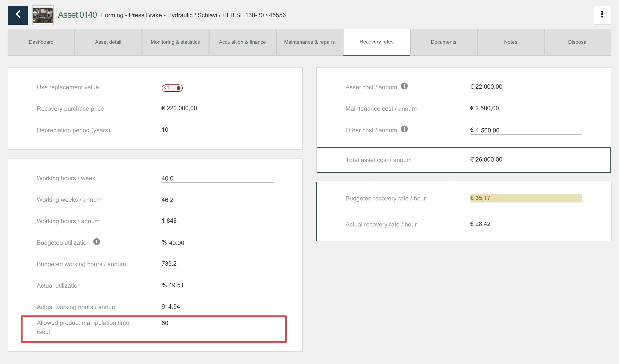Open the Disposal tab
Image resolution: width=619 pixels, height=364 pixels.
click(577, 42)
